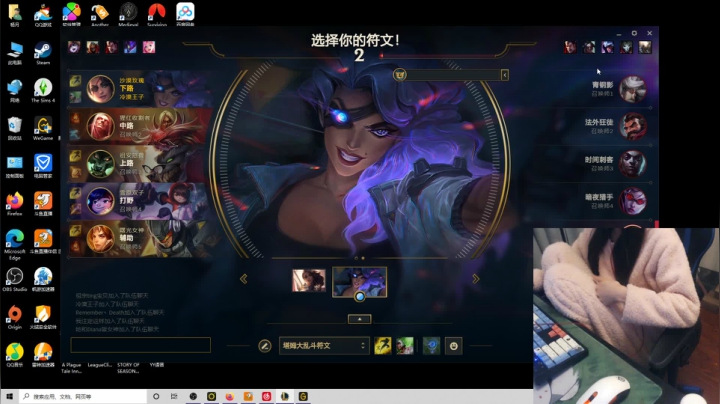Image resolution: width=720 pixels, height=404 pixels.
Task: Select the 上路 player Warwick portrait
Action: tap(100, 163)
